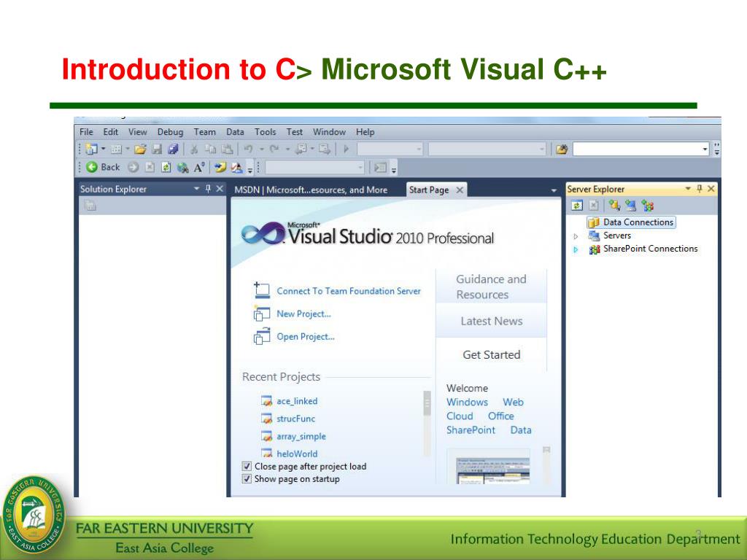Image resolution: width=747 pixels, height=560 pixels.
Task: Click the Text Size 'A' icon
Action: (x=199, y=167)
